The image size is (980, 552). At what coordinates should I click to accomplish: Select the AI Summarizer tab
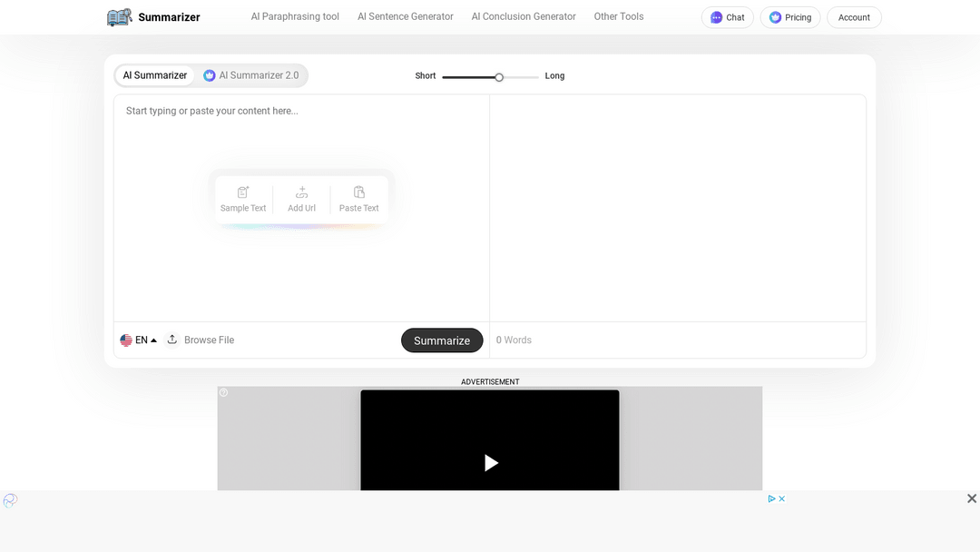click(x=155, y=75)
